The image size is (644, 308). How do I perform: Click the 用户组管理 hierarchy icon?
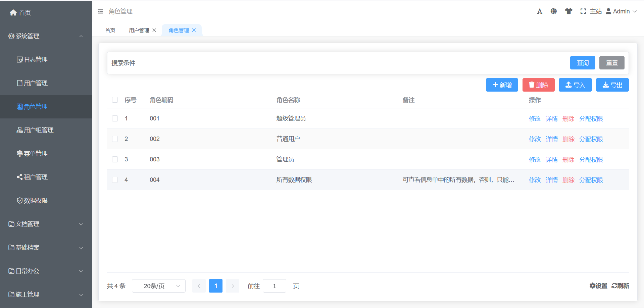click(x=20, y=130)
